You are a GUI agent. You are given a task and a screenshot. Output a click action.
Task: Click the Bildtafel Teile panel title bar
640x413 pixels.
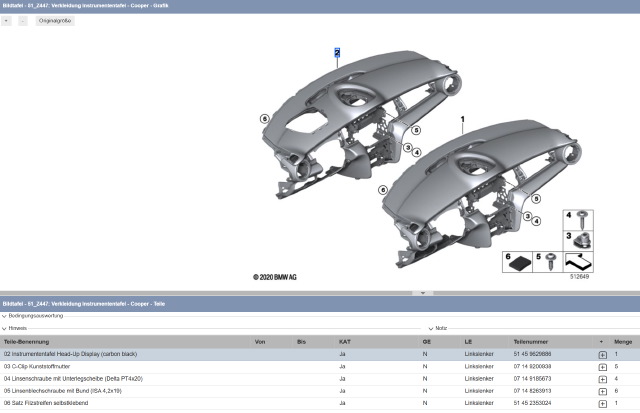(320, 304)
